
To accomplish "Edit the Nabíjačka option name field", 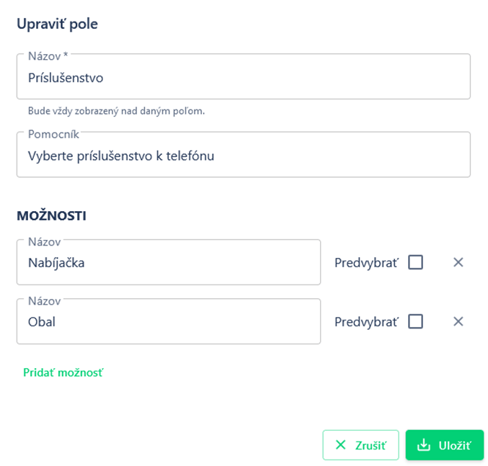I will [x=169, y=262].
